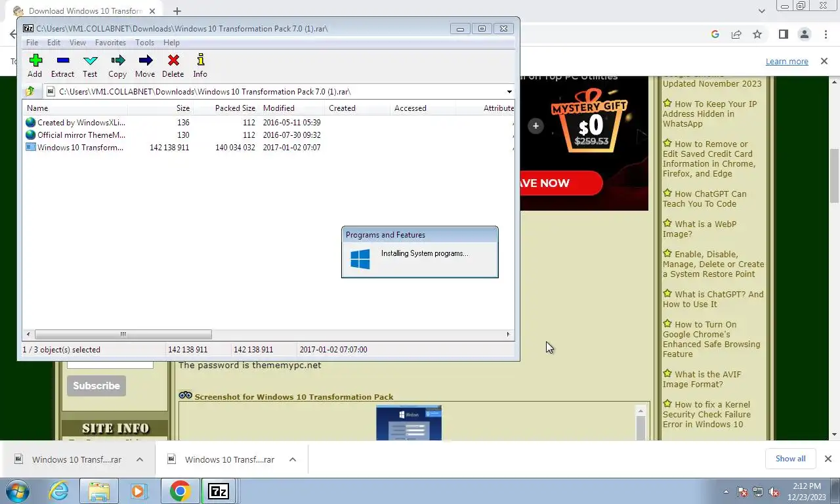Select the 'Windows 10 Transform...' file row
Viewport: 840px width, 504px height.
coord(269,148)
